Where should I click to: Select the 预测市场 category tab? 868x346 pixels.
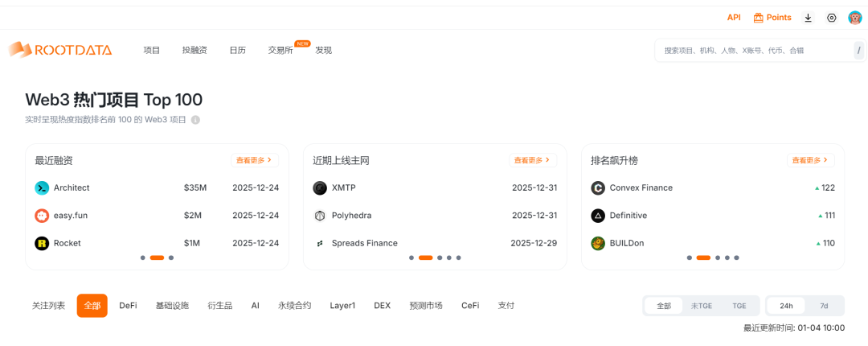(426, 306)
